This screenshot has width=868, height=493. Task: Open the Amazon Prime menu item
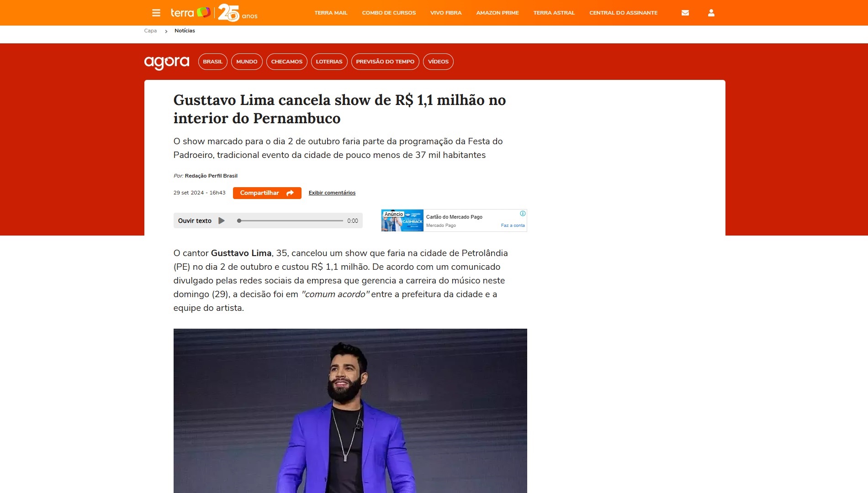point(498,13)
